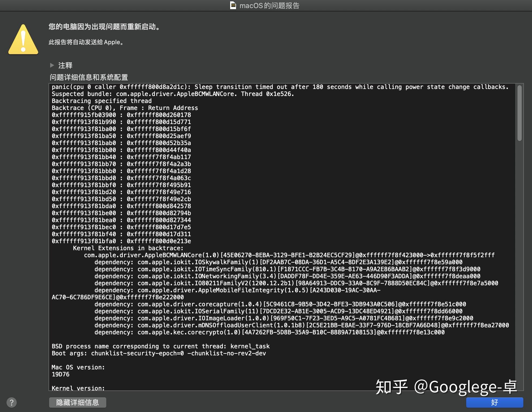Click the crash report document icon in titlebar
The height and width of the screenshot is (412, 532).
[x=233, y=5]
